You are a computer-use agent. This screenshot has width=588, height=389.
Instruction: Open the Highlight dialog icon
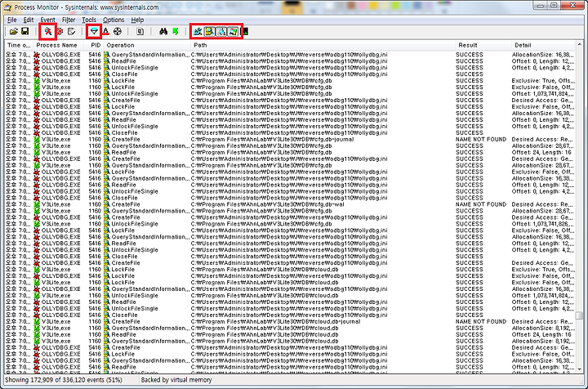pos(105,32)
